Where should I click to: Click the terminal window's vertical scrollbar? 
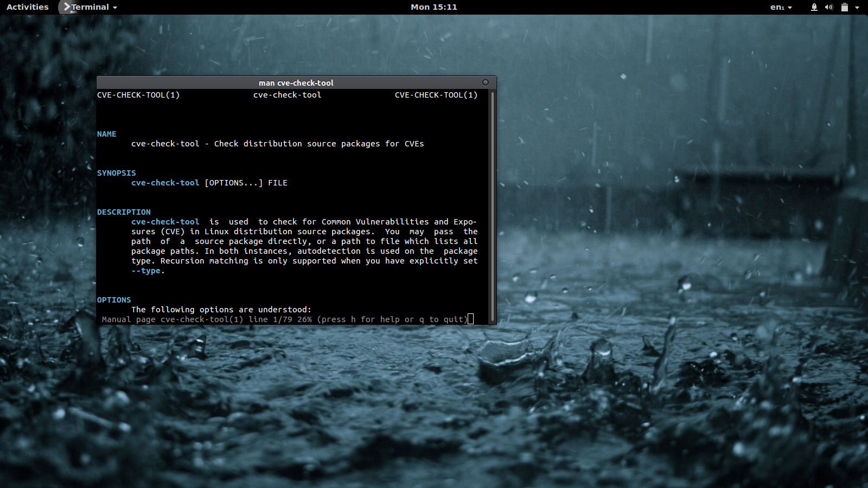tap(492, 206)
